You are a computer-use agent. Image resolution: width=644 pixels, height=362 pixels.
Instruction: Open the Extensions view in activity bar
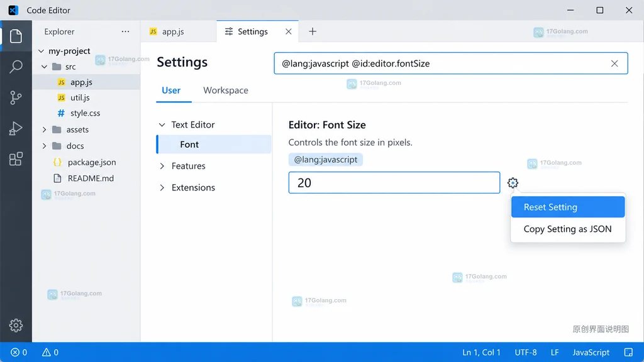pos(16,159)
